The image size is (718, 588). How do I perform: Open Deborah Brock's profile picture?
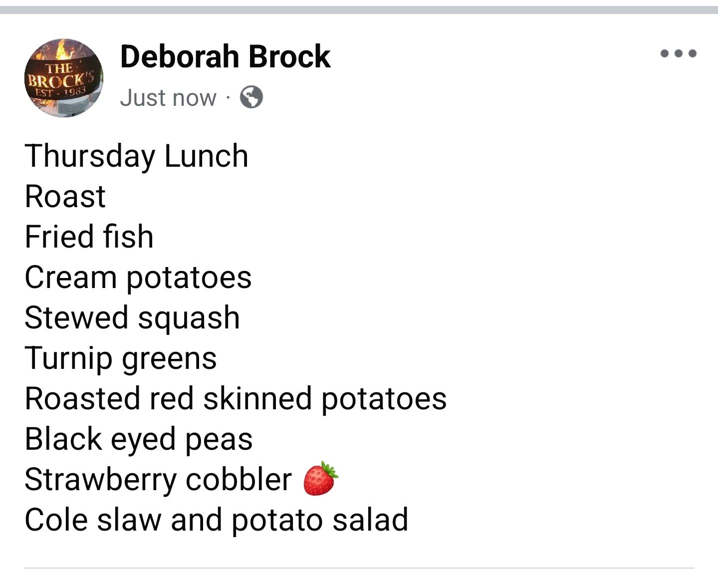pyautogui.click(x=64, y=77)
